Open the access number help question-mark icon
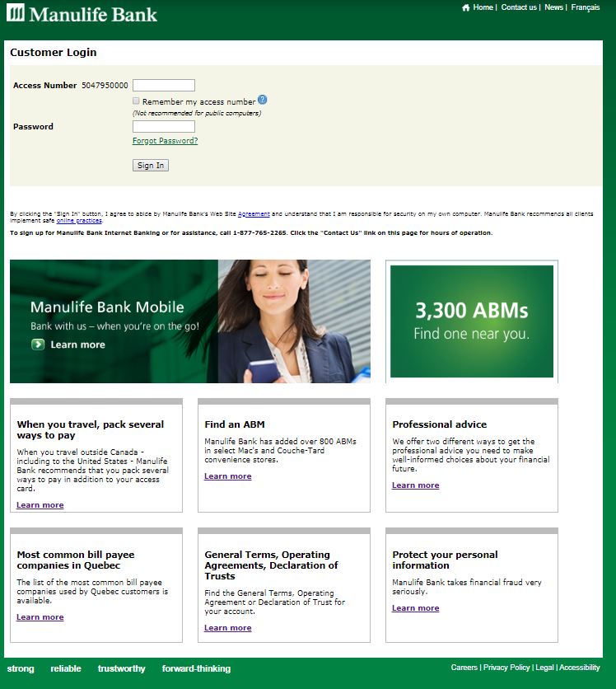The height and width of the screenshot is (689, 616). (x=262, y=100)
